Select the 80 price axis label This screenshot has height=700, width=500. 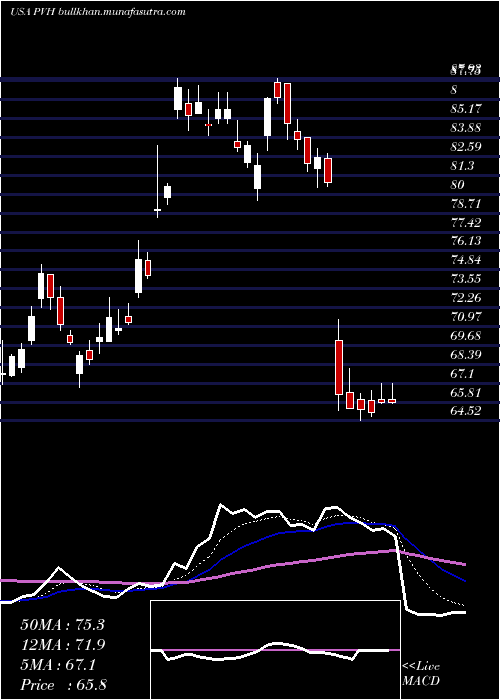tap(458, 185)
